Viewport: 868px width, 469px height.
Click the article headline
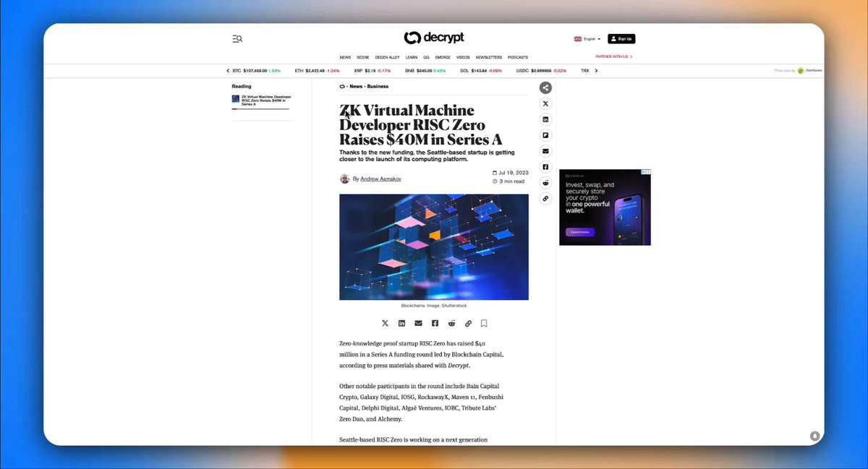coord(421,125)
